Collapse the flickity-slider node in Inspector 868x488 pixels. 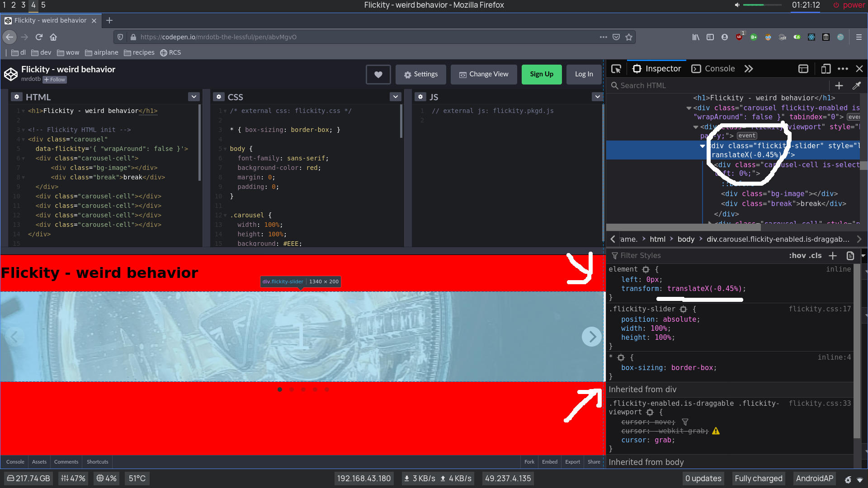(x=702, y=146)
